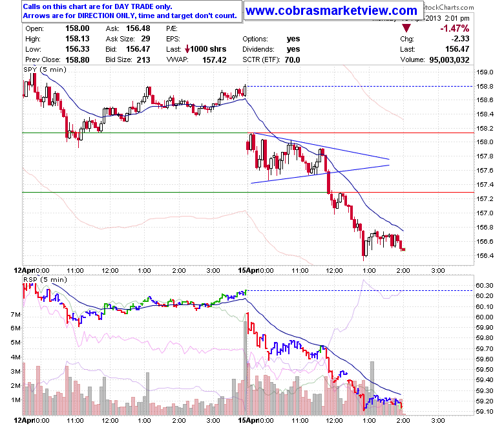
Task: Click the 15Apr date label under RSP chart
Action: pos(248,420)
